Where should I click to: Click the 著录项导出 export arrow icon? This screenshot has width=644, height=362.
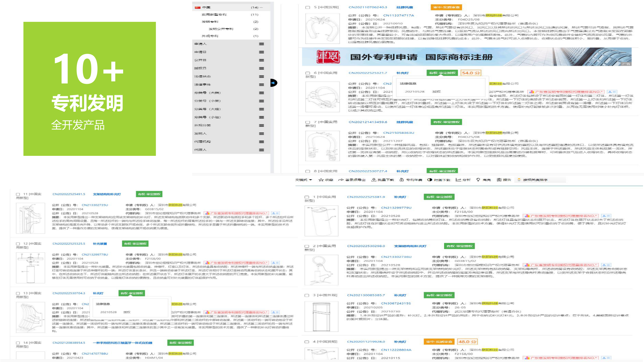pos(341,180)
